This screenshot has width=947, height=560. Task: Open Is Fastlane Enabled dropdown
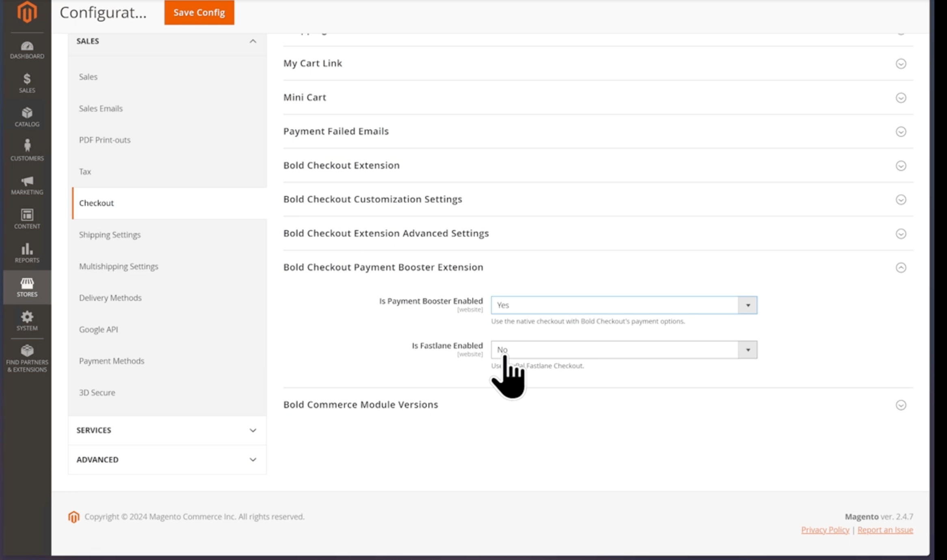[x=624, y=350]
